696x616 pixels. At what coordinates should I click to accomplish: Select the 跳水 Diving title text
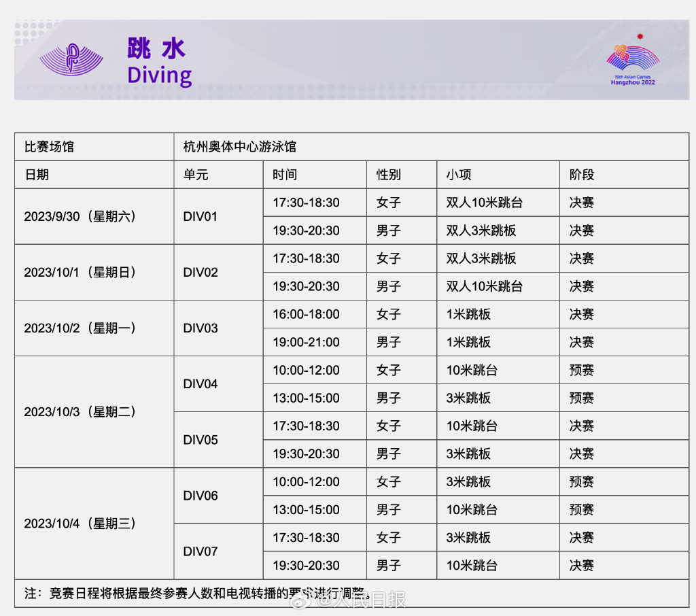click(159, 62)
